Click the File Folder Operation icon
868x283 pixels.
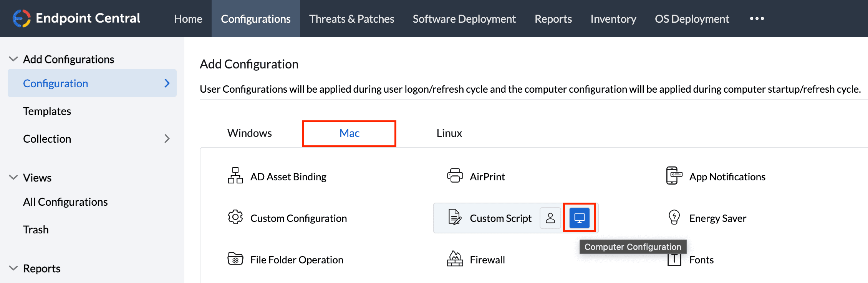tap(235, 259)
